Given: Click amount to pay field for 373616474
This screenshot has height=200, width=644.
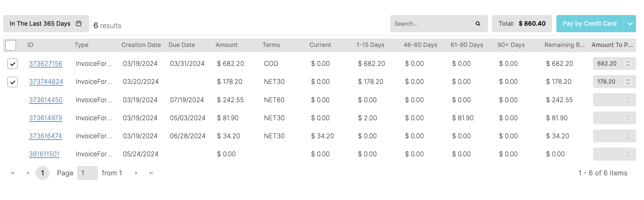Looking at the screenshot, I should (614, 136).
